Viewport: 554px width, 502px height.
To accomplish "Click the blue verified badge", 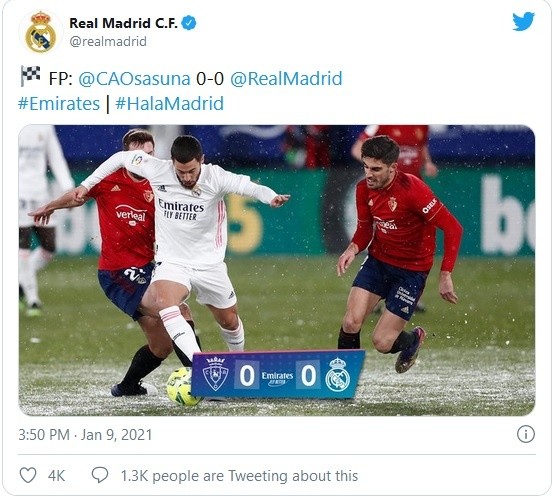I will coord(189,23).
